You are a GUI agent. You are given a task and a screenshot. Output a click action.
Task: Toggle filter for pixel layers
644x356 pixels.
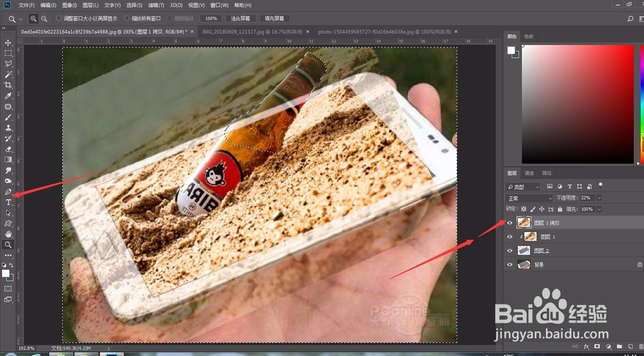[x=549, y=187]
